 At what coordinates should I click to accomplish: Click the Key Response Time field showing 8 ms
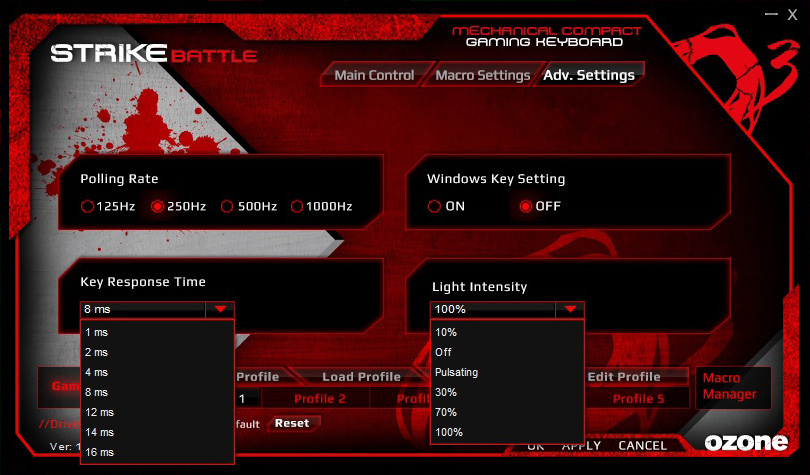point(143,309)
